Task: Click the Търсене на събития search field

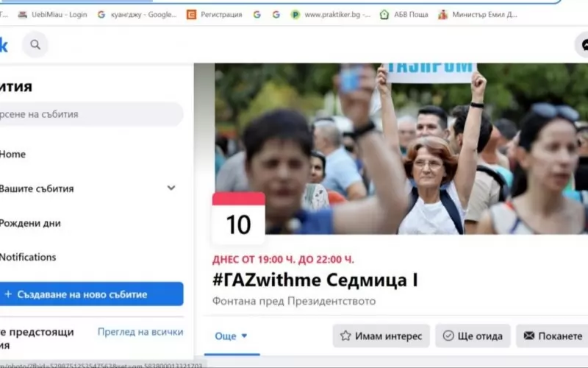Action: coord(91,114)
